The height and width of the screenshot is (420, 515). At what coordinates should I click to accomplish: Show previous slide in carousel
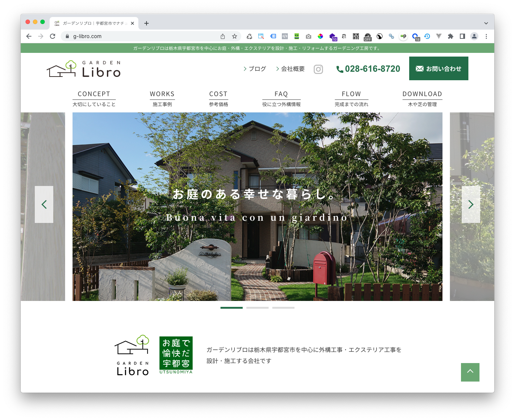click(44, 204)
